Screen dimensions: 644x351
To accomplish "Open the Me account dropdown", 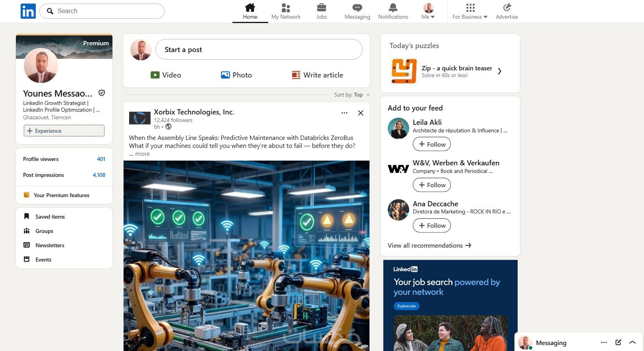I will coord(428,11).
